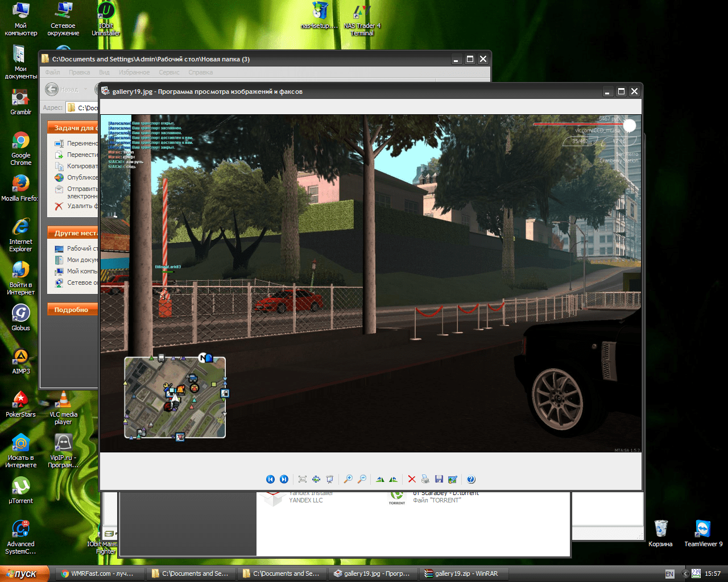Go to next image in viewer

click(284, 479)
